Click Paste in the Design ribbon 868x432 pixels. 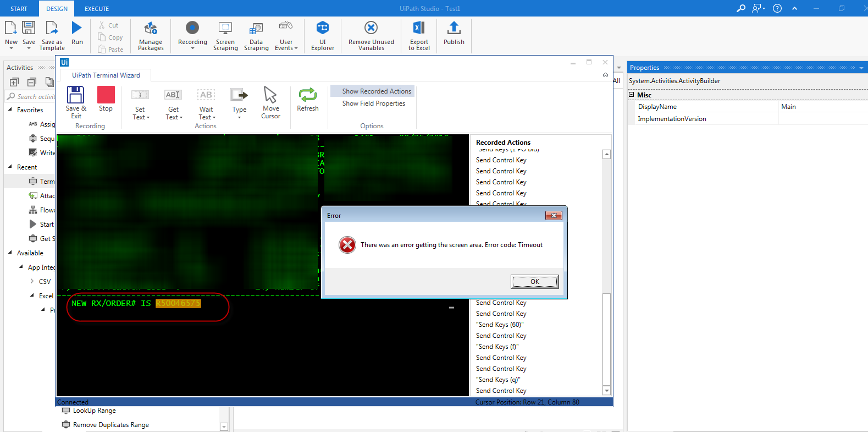110,50
